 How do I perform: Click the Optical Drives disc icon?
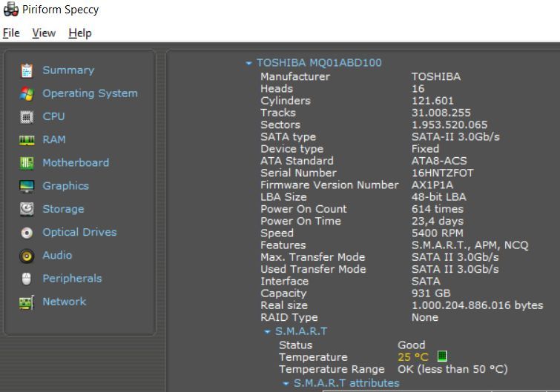27,233
